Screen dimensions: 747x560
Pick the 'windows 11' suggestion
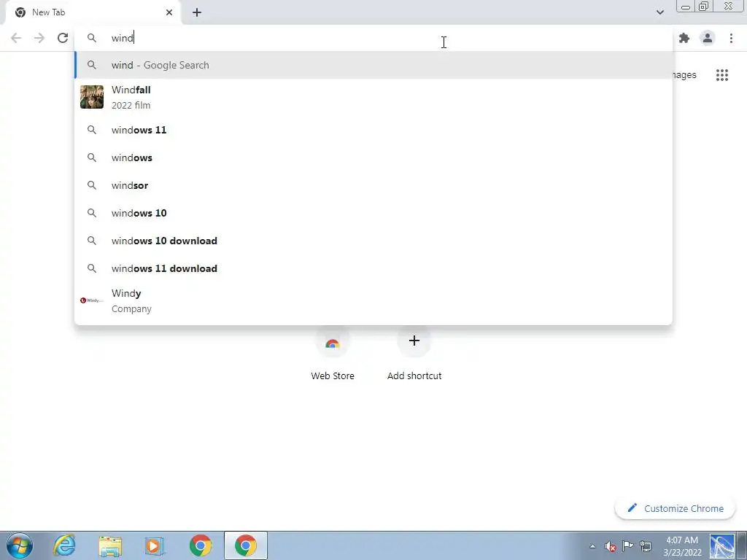pos(373,130)
